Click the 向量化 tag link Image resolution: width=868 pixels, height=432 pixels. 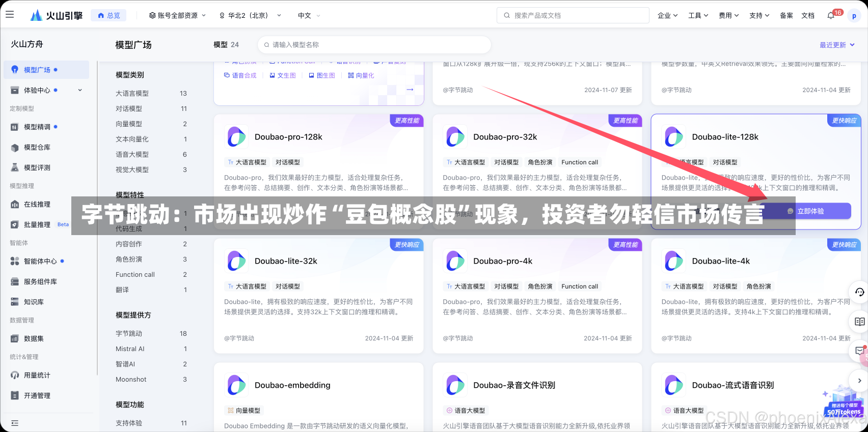pyautogui.click(x=361, y=75)
